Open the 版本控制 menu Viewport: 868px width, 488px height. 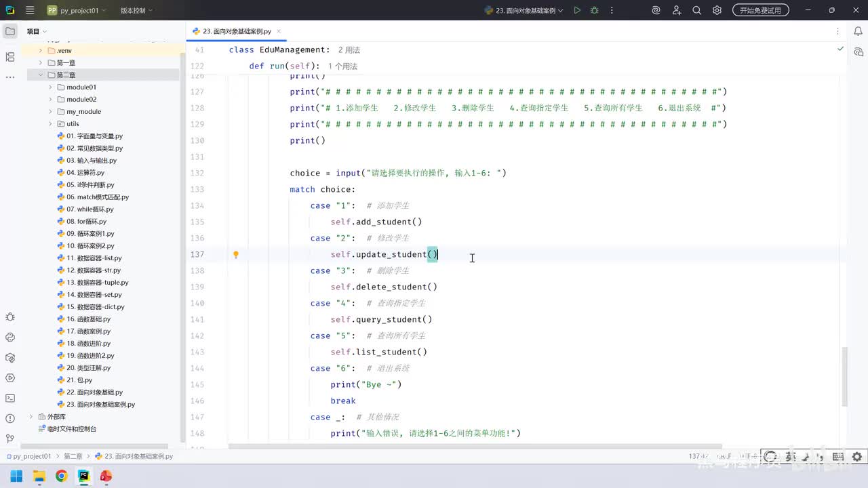coord(136,10)
